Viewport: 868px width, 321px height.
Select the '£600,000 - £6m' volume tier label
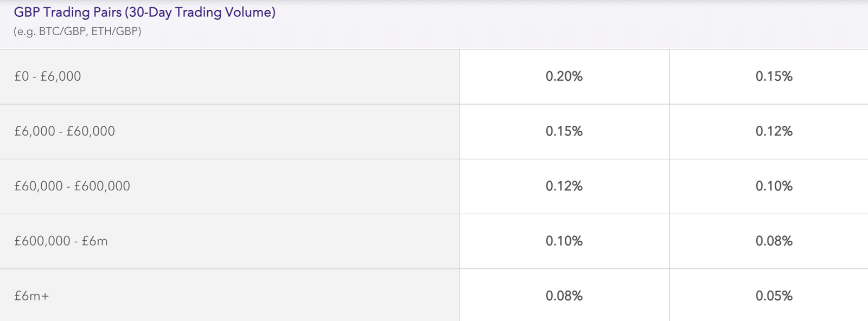coord(61,241)
